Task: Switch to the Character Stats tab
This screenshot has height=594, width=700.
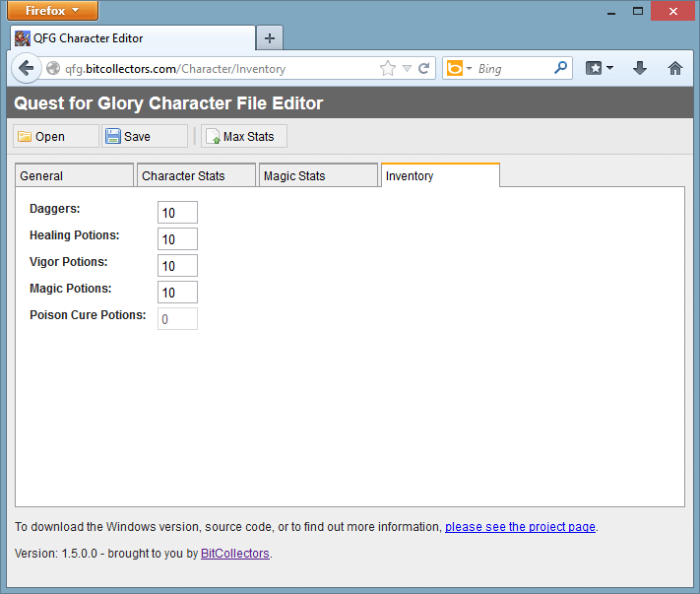Action: [196, 175]
